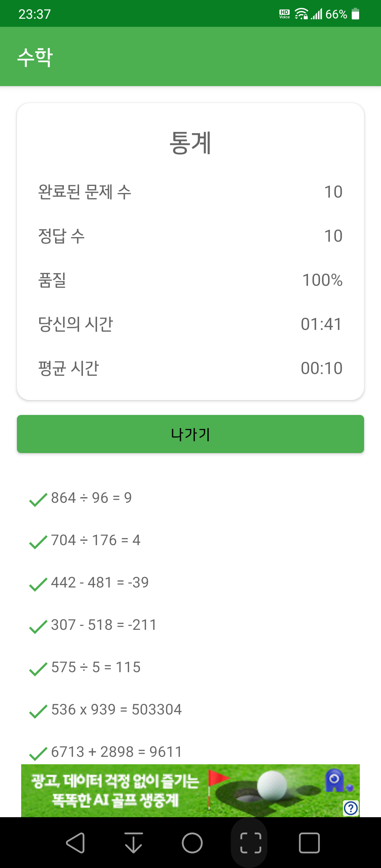Select the 442 - 481 = -39 result
The height and width of the screenshot is (868, 381).
[100, 583]
